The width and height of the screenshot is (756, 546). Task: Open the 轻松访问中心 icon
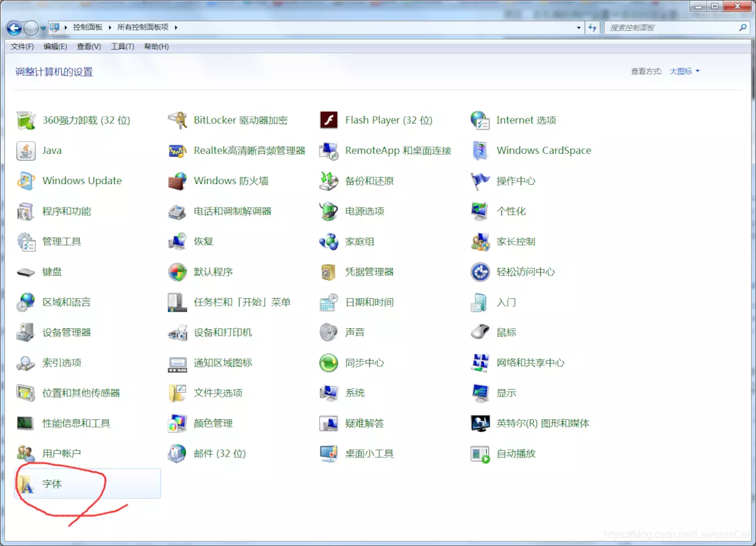(x=480, y=271)
